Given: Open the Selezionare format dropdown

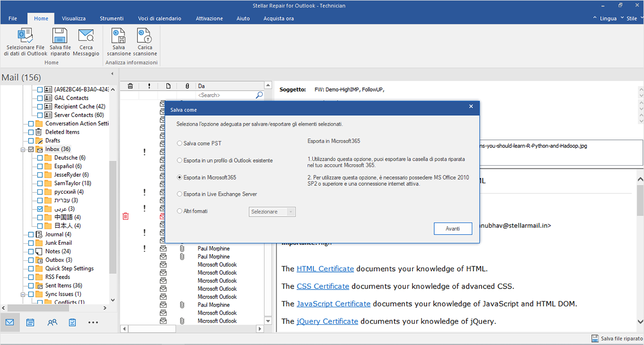Looking at the screenshot, I should [x=272, y=212].
